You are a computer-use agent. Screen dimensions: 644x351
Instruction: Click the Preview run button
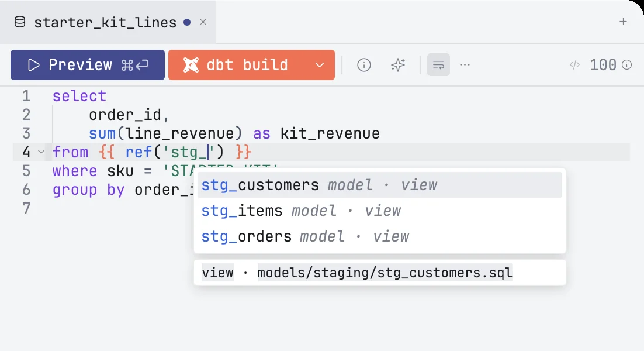coord(88,65)
